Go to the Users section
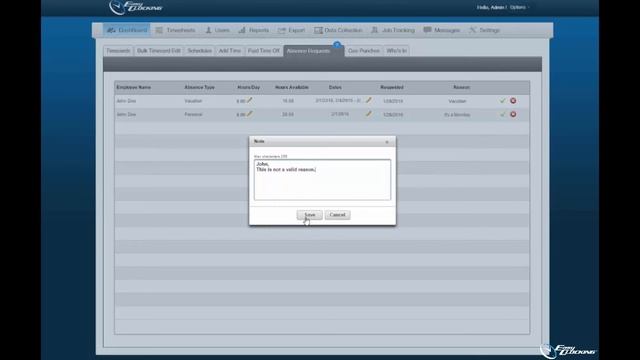 point(218,30)
